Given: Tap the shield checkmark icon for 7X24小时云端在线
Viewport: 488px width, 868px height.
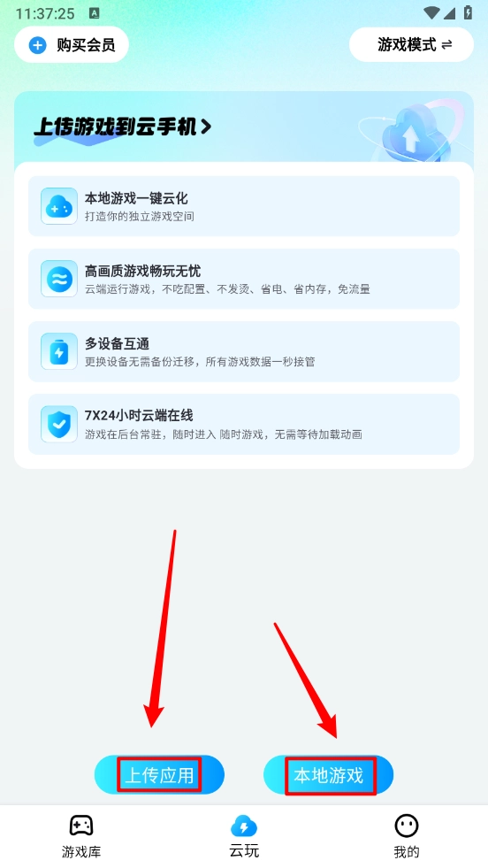Looking at the screenshot, I should [59, 424].
